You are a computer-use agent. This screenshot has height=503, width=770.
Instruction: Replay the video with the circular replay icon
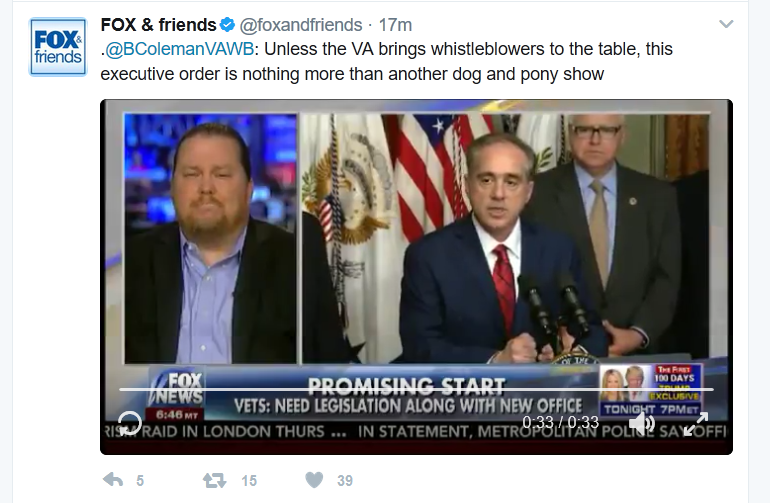pyautogui.click(x=130, y=422)
